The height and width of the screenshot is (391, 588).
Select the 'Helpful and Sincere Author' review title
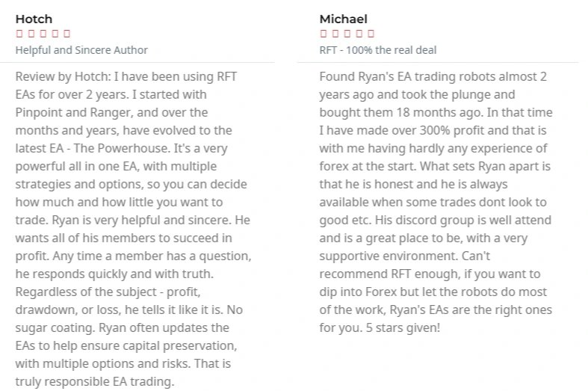tap(81, 50)
